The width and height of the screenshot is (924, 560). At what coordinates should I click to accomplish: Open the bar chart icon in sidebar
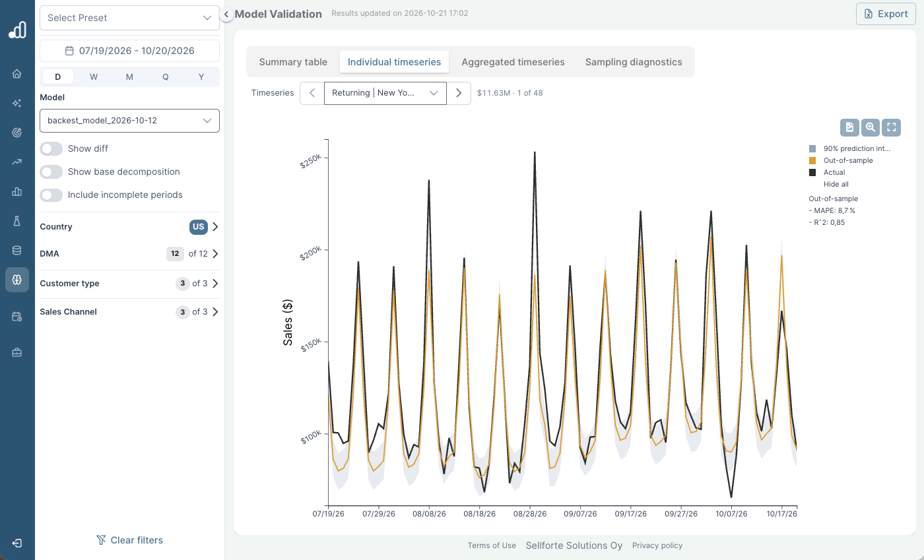tap(17, 192)
